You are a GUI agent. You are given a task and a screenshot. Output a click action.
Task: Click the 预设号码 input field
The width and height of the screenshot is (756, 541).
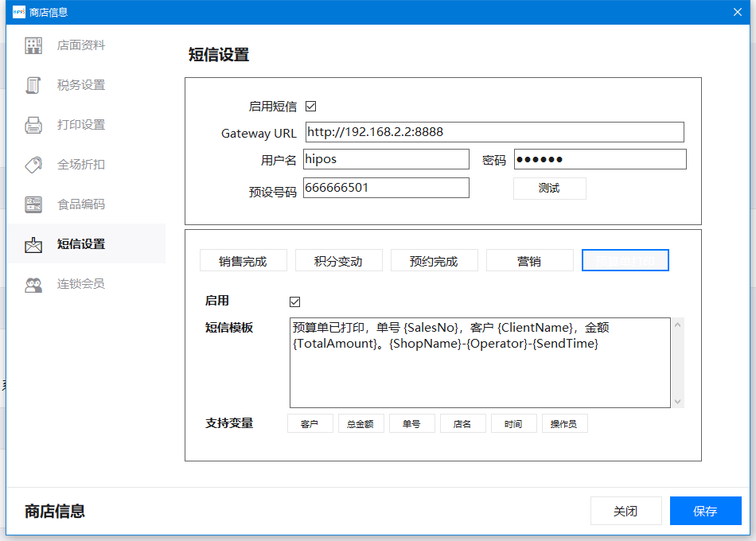point(386,188)
